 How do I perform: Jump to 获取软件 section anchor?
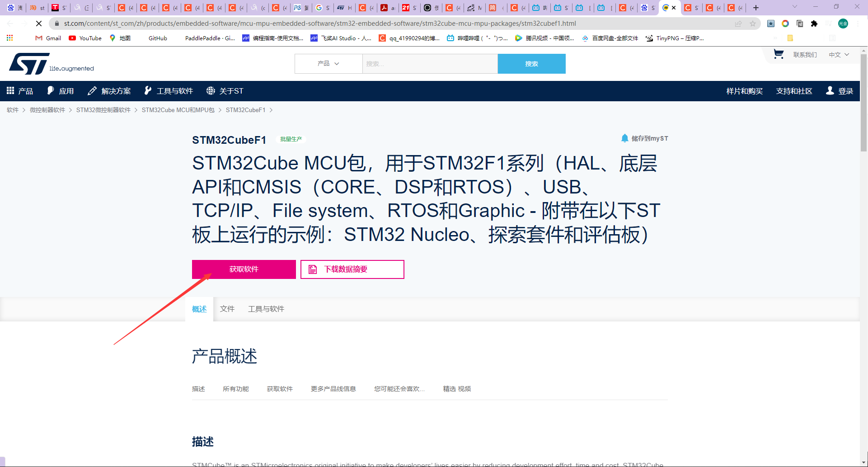pos(280,389)
